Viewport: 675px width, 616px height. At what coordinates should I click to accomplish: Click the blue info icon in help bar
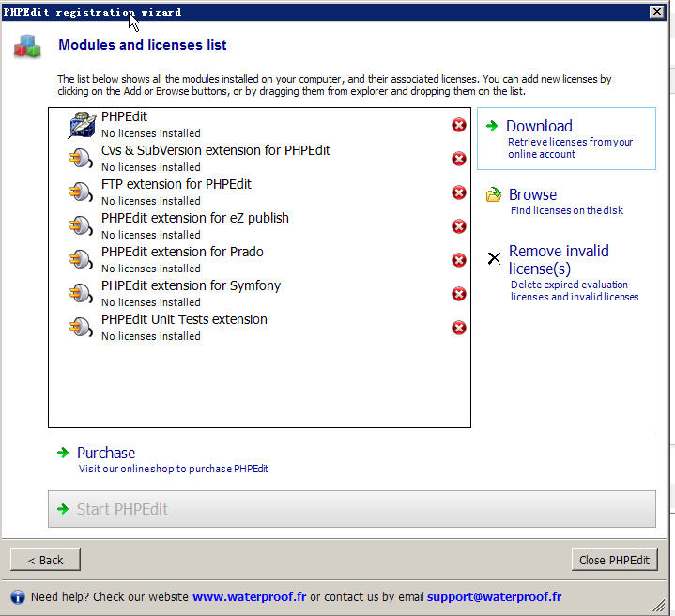(18, 597)
